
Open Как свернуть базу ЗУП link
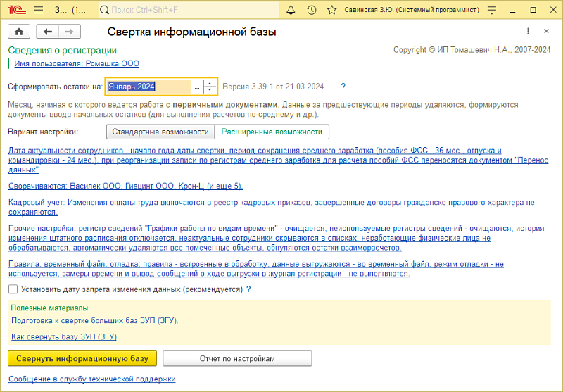pyautogui.click(x=64, y=336)
